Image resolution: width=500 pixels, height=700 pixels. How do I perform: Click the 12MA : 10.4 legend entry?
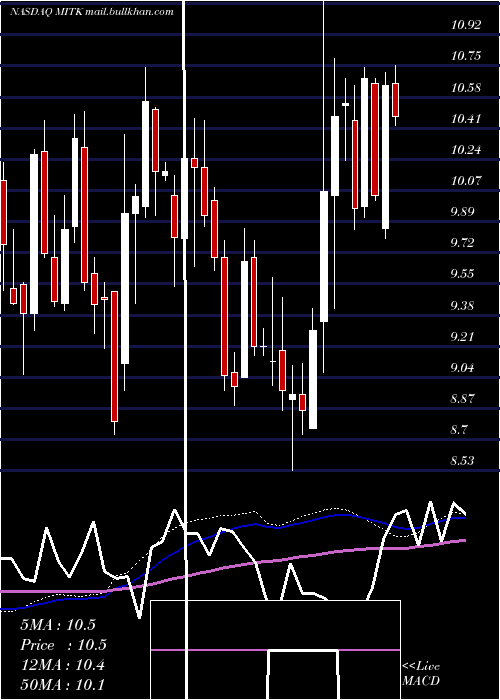[62, 665]
